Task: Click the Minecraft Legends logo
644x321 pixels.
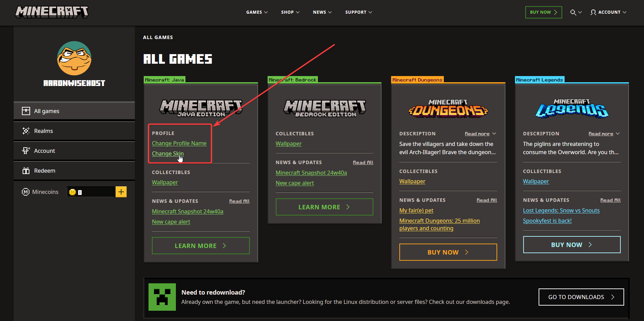Action: pos(572,108)
